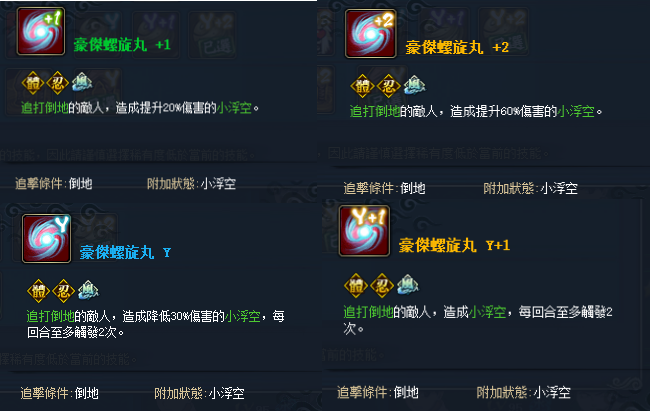Click the 忍 badge in +1 panel
Screen dimensions: 650x411
(58, 83)
